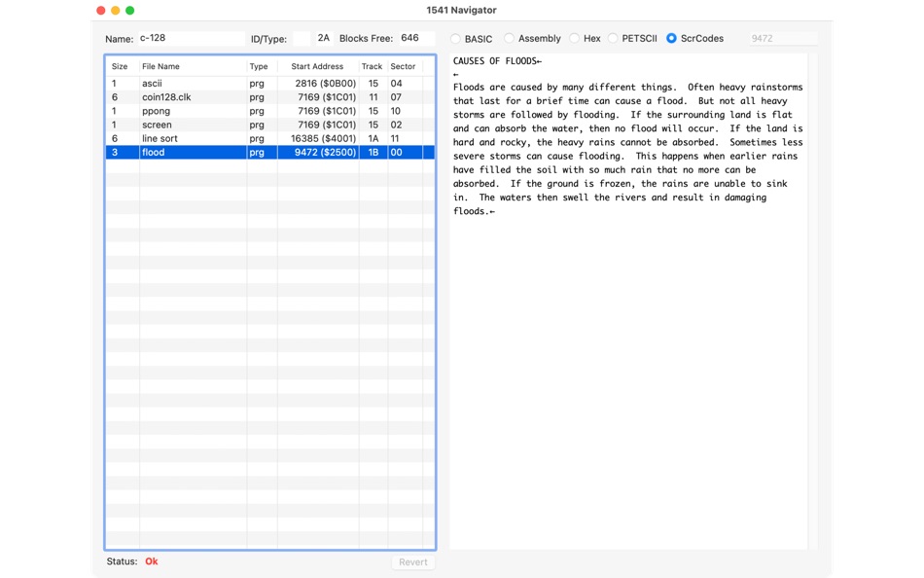Select the BASIC view radio button
This screenshot has width=924, height=578.
coord(455,38)
